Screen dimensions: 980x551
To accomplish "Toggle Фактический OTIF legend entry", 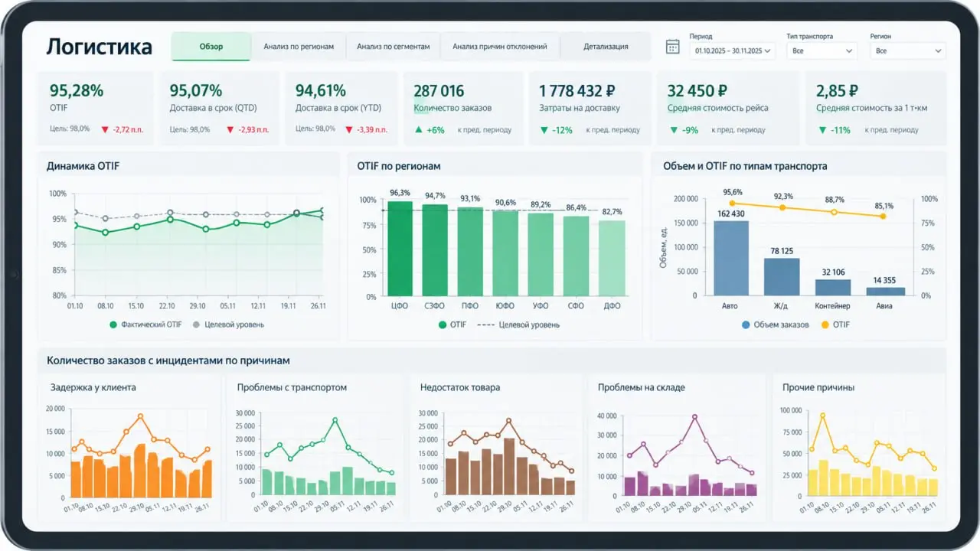I will coord(145,324).
